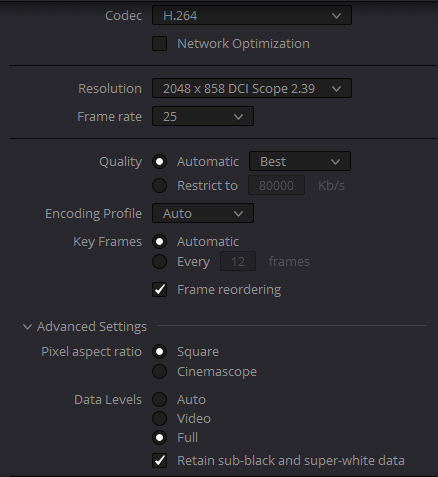This screenshot has height=477, width=438.
Task: Open the Encoding Profile Auto dropdown
Action: click(x=203, y=213)
